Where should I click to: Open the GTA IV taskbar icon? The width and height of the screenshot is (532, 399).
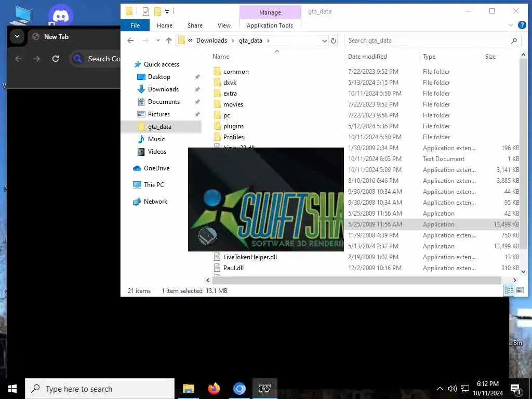[x=264, y=389]
